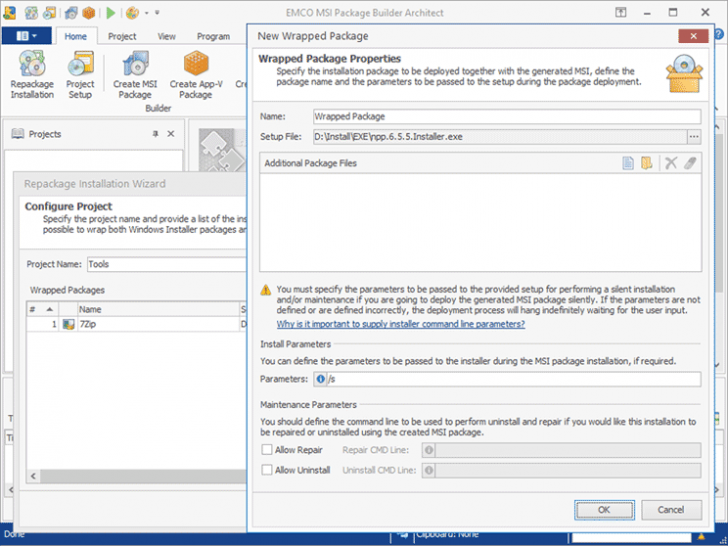Click the Clear eraser icon in Additional Package Files

[x=690, y=163]
